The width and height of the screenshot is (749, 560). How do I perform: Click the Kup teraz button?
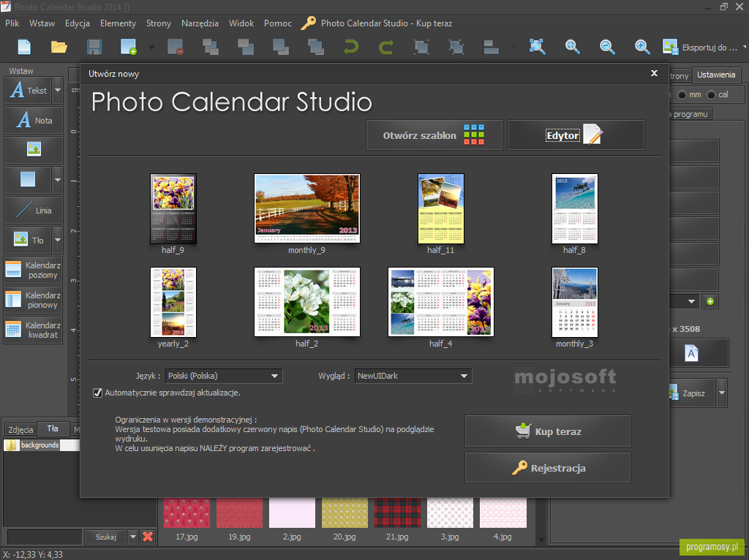548,431
